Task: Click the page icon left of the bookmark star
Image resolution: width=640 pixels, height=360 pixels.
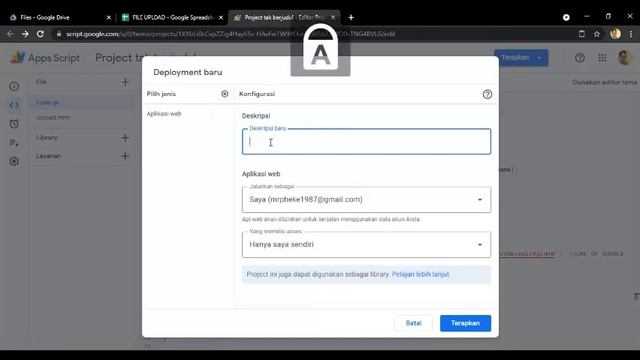Action: click(x=582, y=34)
